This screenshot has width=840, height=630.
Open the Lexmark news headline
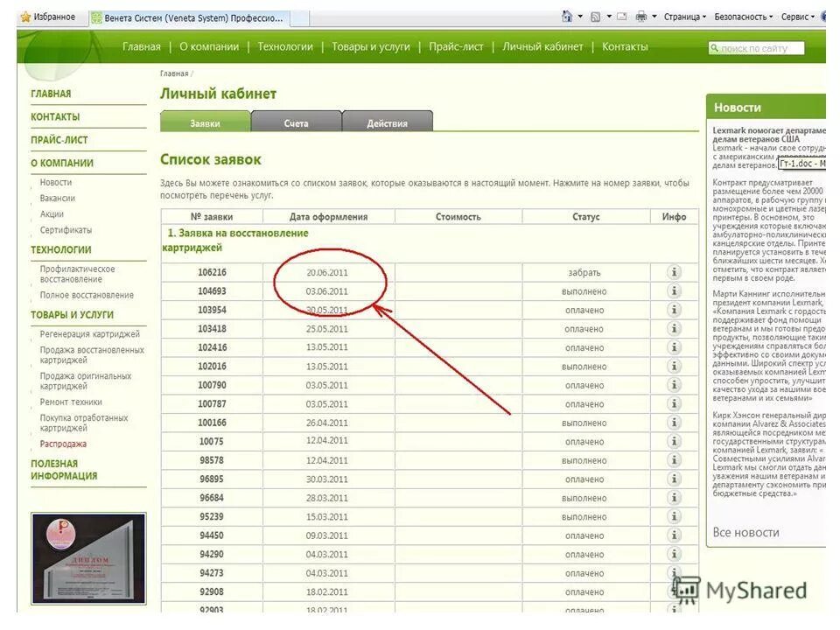pyautogui.click(x=769, y=135)
